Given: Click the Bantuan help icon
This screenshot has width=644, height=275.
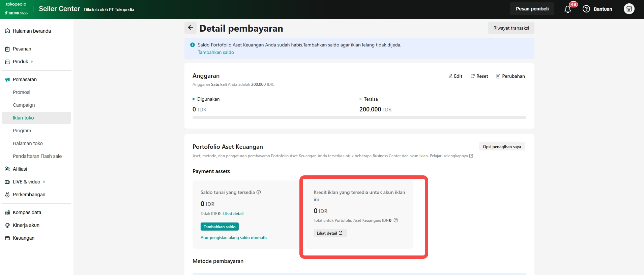Looking at the screenshot, I should (586, 9).
